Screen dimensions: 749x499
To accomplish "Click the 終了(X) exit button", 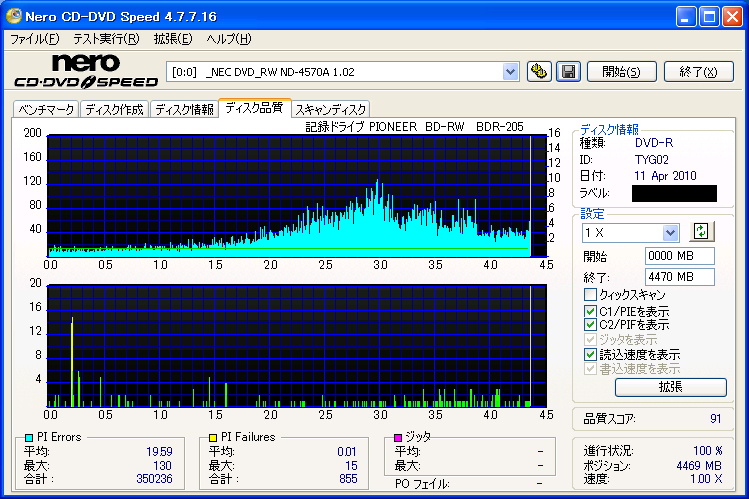I will tap(699, 72).
